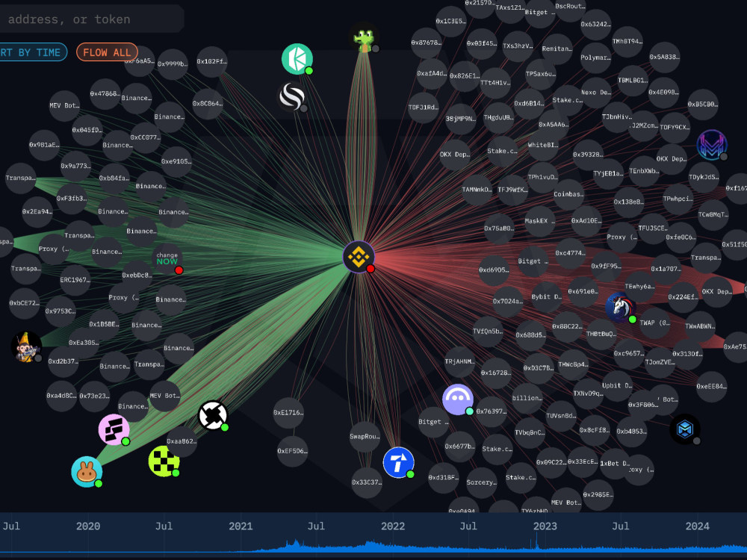Select the 2024 timeline label
The width and height of the screenshot is (747, 560).
tap(698, 526)
